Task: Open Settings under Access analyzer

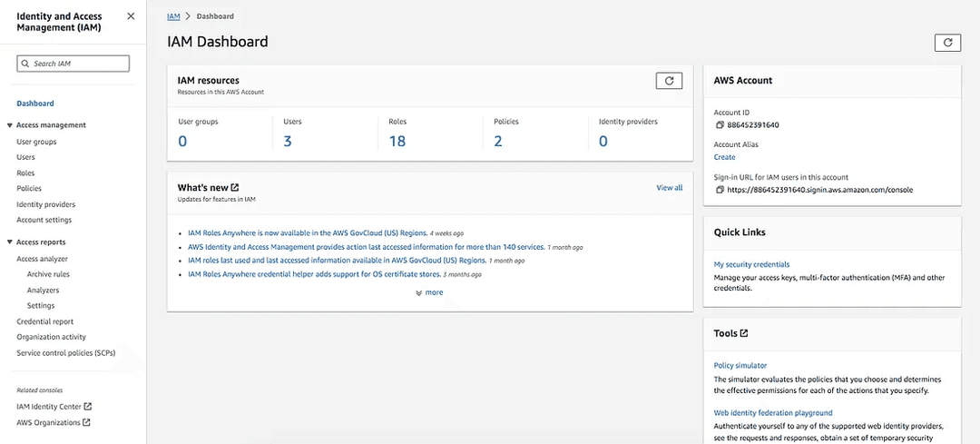Action: coord(41,306)
